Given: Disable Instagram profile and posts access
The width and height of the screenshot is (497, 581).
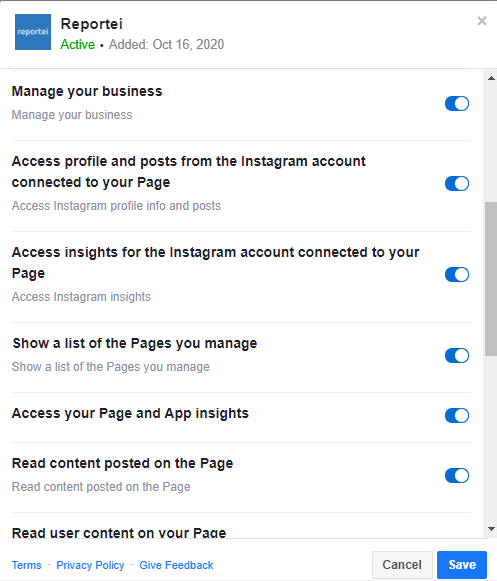Looking at the screenshot, I should (x=457, y=183).
